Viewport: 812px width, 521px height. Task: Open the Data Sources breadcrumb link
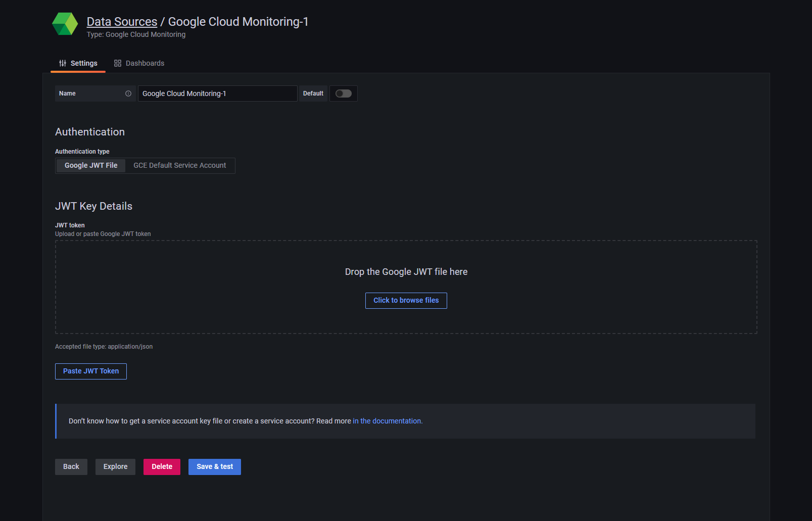(x=122, y=22)
